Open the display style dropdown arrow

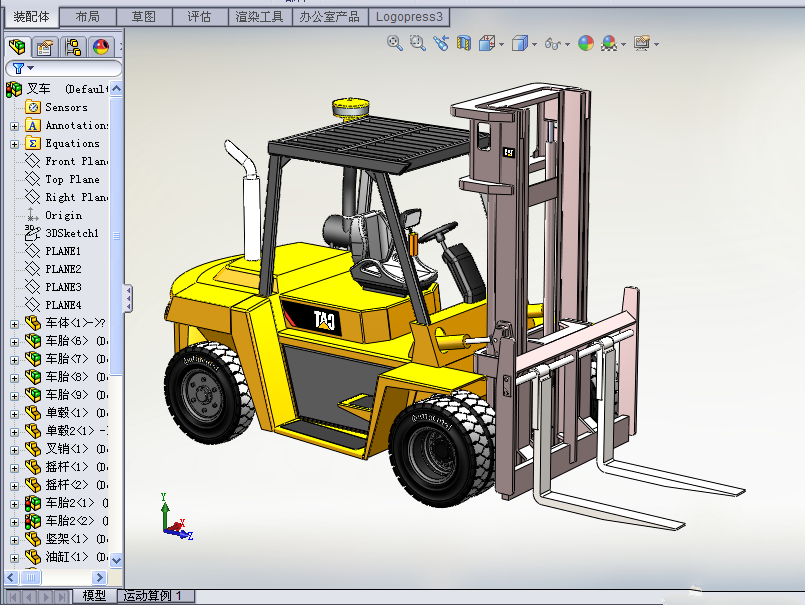[x=532, y=44]
